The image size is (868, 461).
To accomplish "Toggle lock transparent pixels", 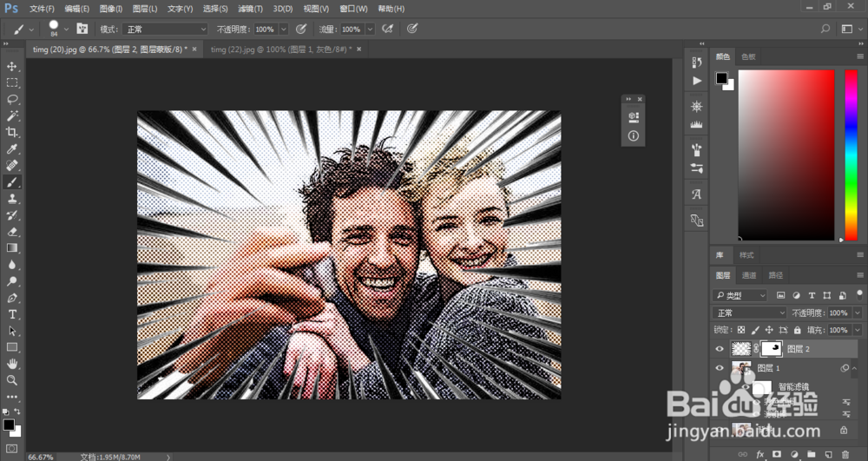I will 741,330.
